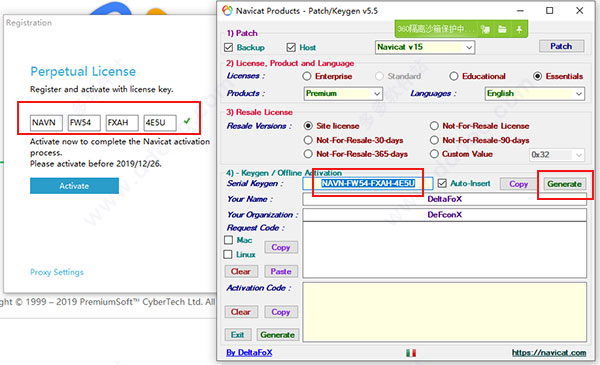The width and height of the screenshot is (600, 365).
Task: Click Activate in the Registration window
Action: [74, 186]
